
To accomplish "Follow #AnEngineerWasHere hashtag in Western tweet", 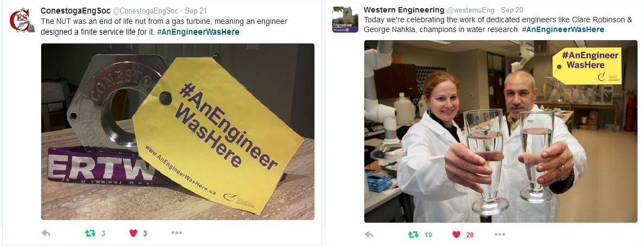I will [x=563, y=29].
